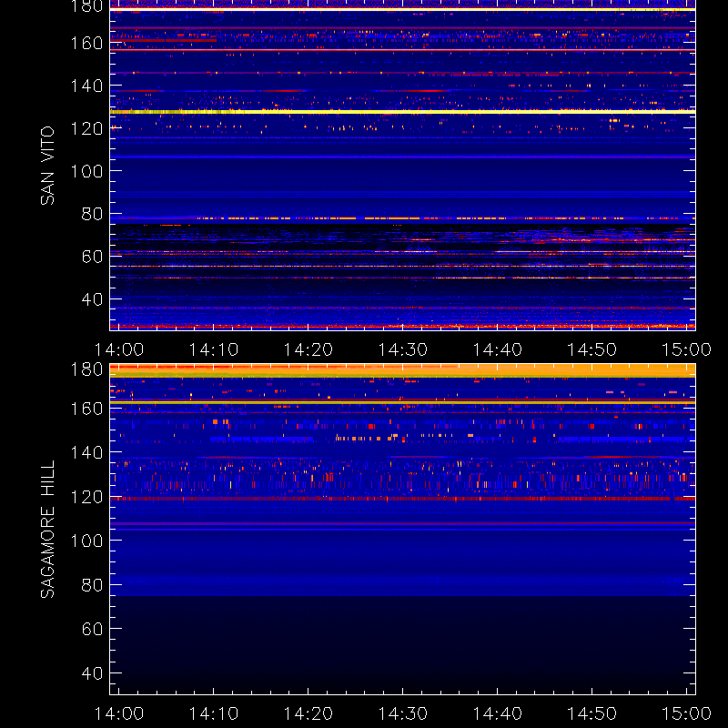The image size is (728, 728).
Task: Click Sagamore Hill plot's 14:30 time label
Action: pyautogui.click(x=403, y=713)
